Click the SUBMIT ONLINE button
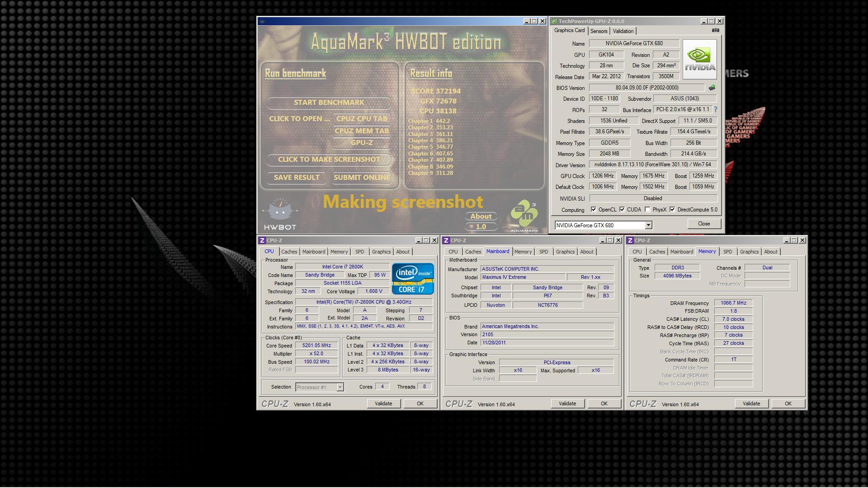Image resolution: width=868 pixels, height=488 pixels. (362, 178)
